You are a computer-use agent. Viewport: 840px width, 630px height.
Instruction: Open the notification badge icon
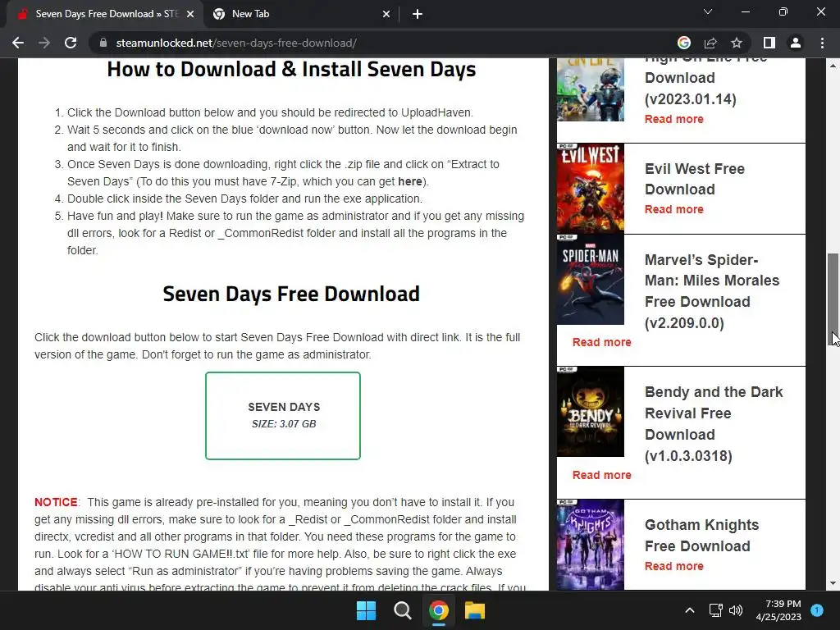pos(817,610)
